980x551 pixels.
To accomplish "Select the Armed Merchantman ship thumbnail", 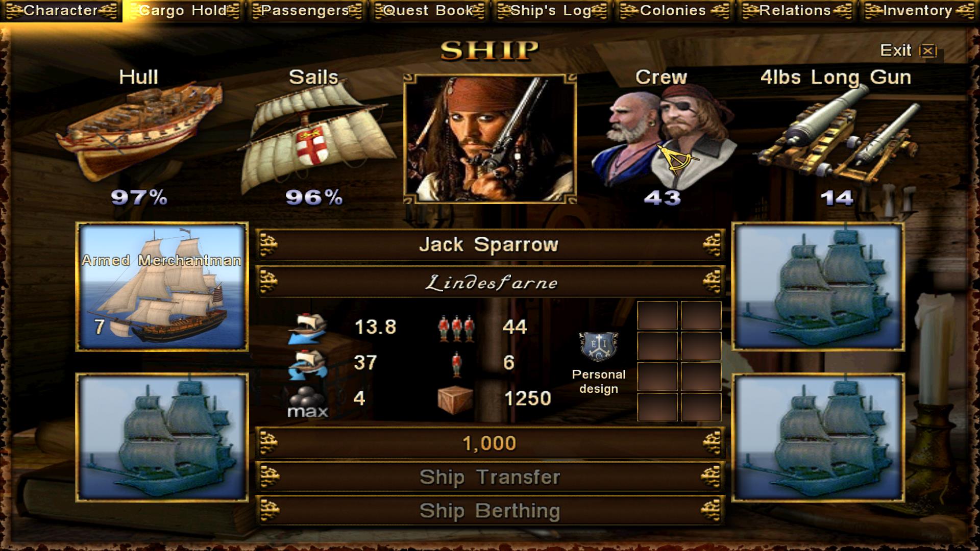I will pyautogui.click(x=162, y=287).
